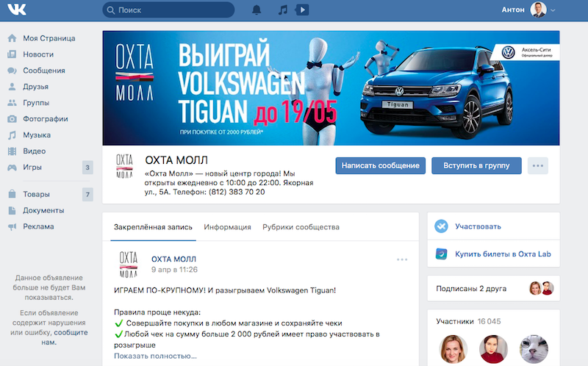Switch to the Информация tab
Image resolution: width=588 pixels, height=366 pixels.
point(228,227)
